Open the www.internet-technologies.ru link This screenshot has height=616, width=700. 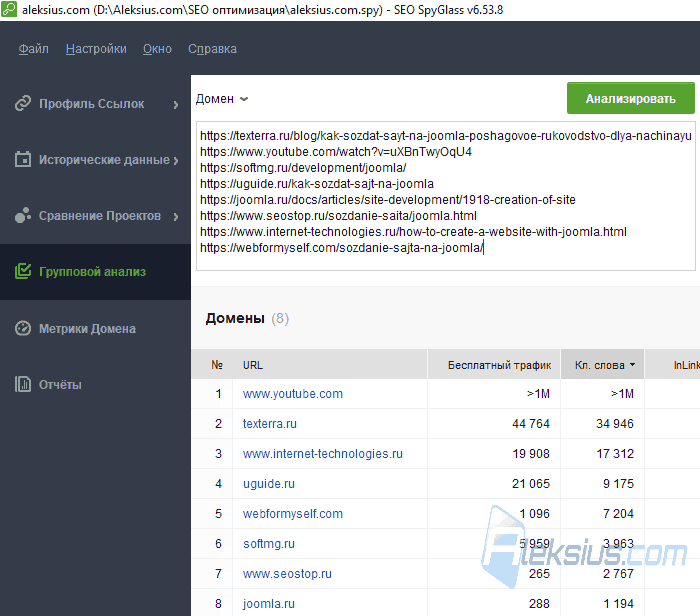322,454
